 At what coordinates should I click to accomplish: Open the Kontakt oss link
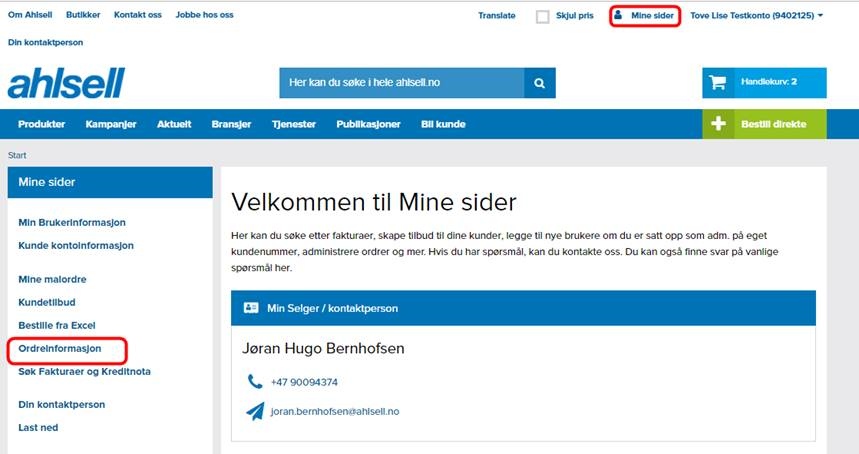point(138,15)
